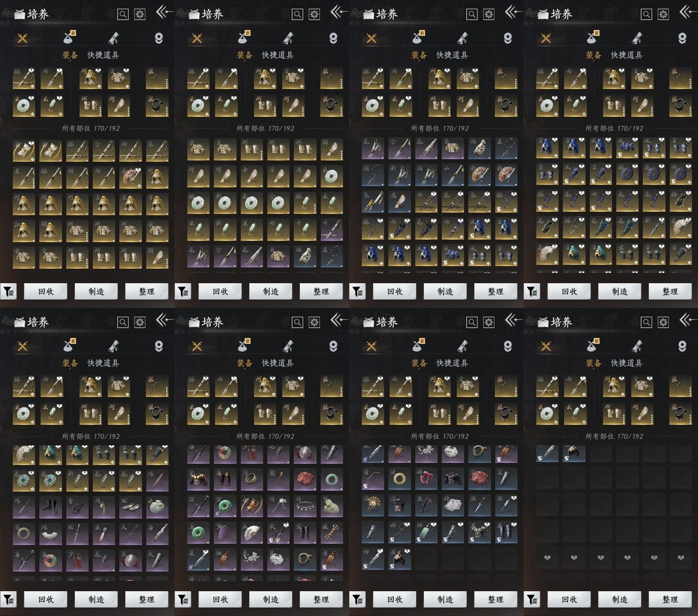The height and width of the screenshot is (616, 698).
Task: Open settings gear in the inventory panel ending with a two-item row
Action: click(489, 322)
